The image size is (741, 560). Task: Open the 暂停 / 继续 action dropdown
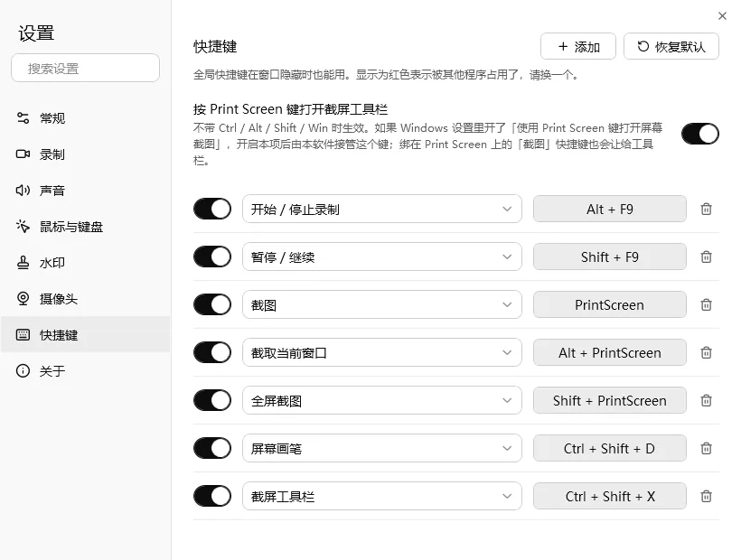(382, 257)
